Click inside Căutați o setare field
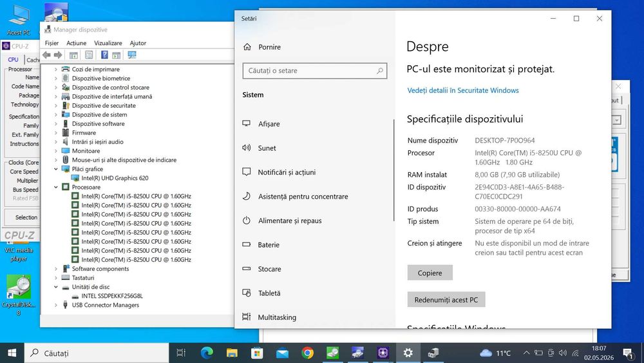The width and height of the screenshot is (644, 363). pos(315,71)
